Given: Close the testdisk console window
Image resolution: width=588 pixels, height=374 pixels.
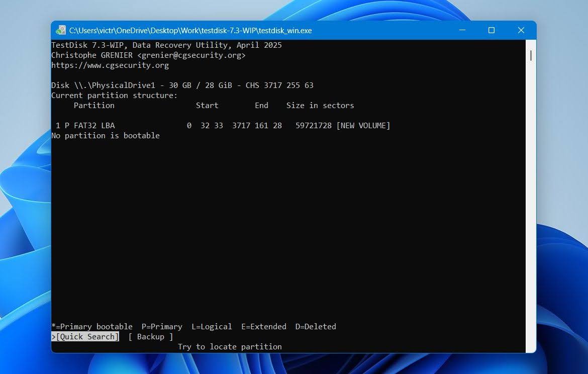Looking at the screenshot, I should (x=521, y=30).
